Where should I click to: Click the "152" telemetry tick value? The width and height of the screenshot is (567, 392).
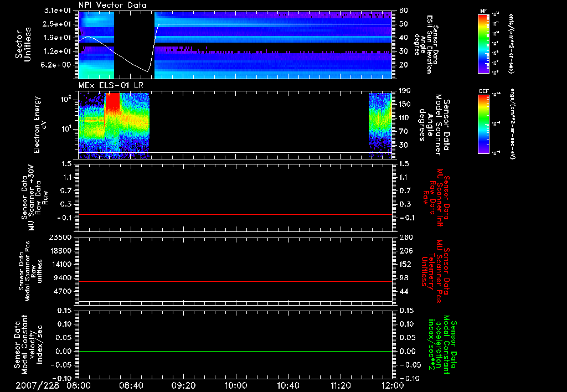[405, 264]
